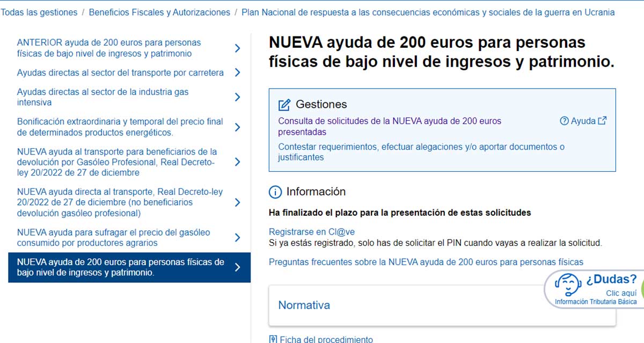Click the external link icon beside Ayuda
Image resolution: width=644 pixels, height=343 pixels.
click(x=602, y=121)
